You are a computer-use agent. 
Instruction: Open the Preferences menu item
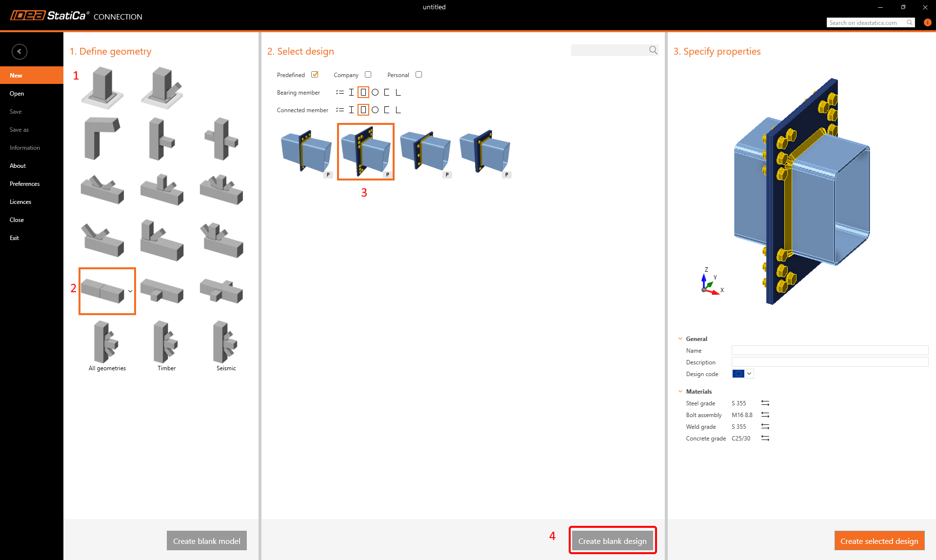[24, 183]
